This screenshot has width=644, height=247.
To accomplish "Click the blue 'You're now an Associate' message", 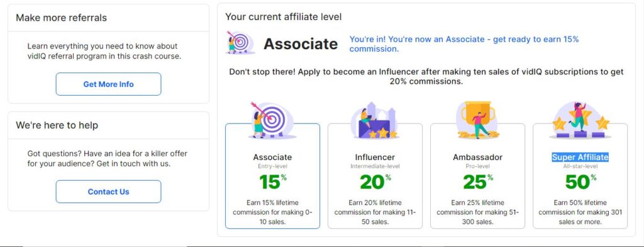I will (464, 44).
